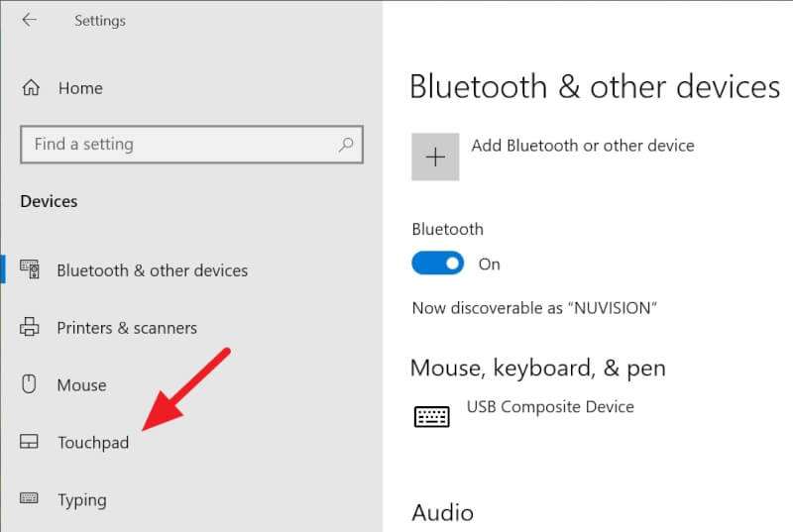
Task: Click the Home house icon
Action: [x=31, y=88]
